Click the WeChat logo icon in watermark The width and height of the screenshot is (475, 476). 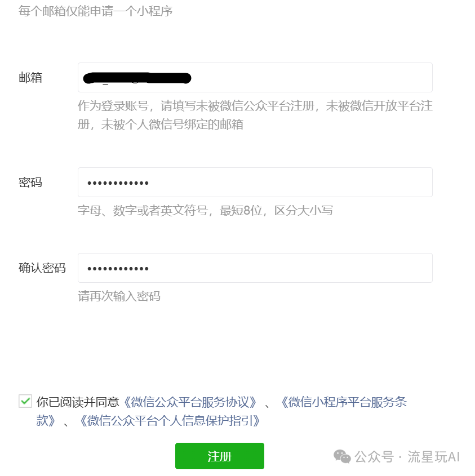point(341,456)
